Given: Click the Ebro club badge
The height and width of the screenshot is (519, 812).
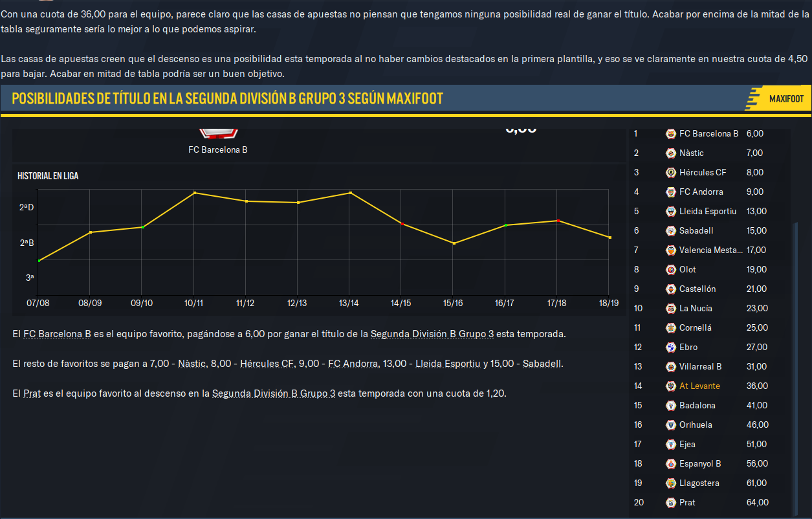Looking at the screenshot, I should coord(671,348).
